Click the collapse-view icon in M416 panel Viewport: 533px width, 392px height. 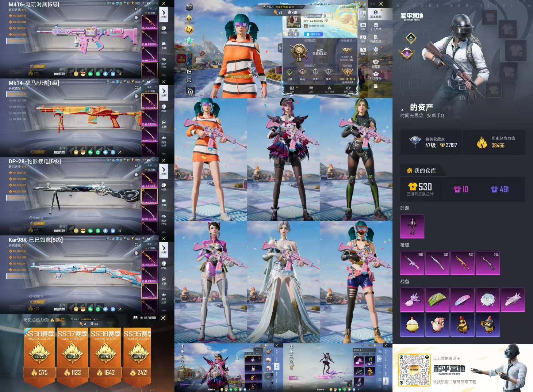tap(136, 9)
